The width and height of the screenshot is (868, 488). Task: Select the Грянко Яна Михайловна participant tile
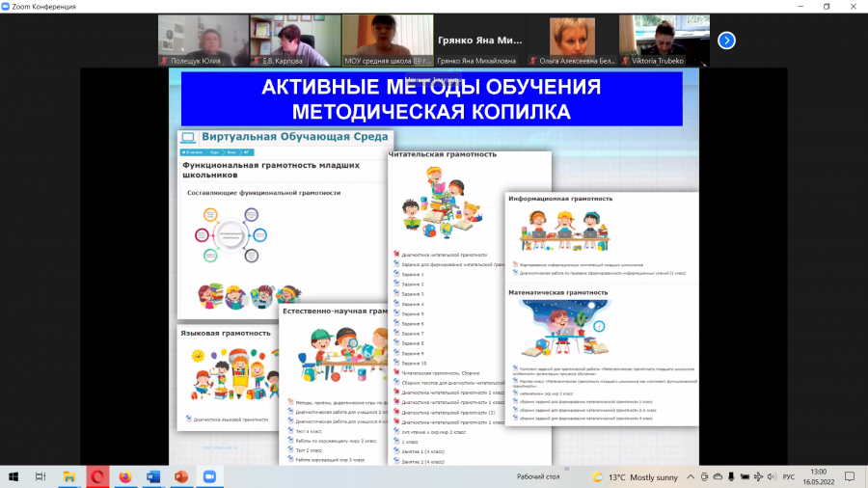tap(479, 41)
